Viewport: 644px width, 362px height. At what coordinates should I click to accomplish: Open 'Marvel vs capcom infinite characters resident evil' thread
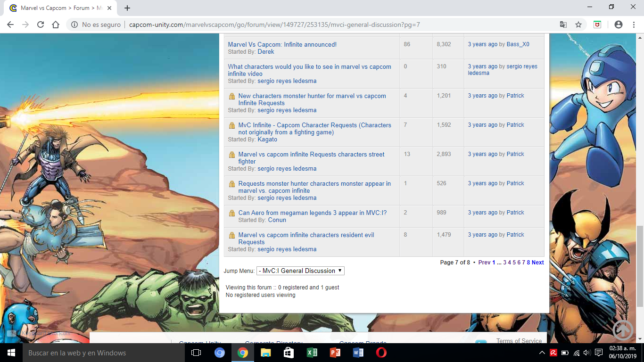point(306,239)
